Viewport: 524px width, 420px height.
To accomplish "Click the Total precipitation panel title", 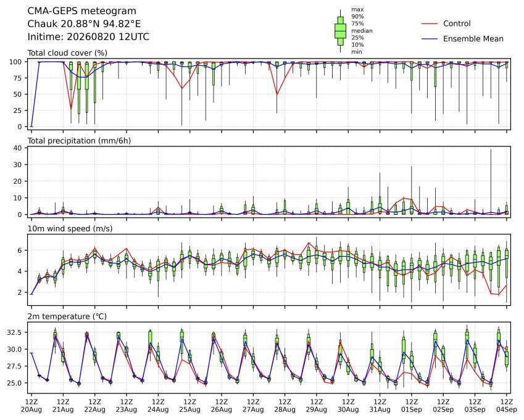I will point(79,141).
